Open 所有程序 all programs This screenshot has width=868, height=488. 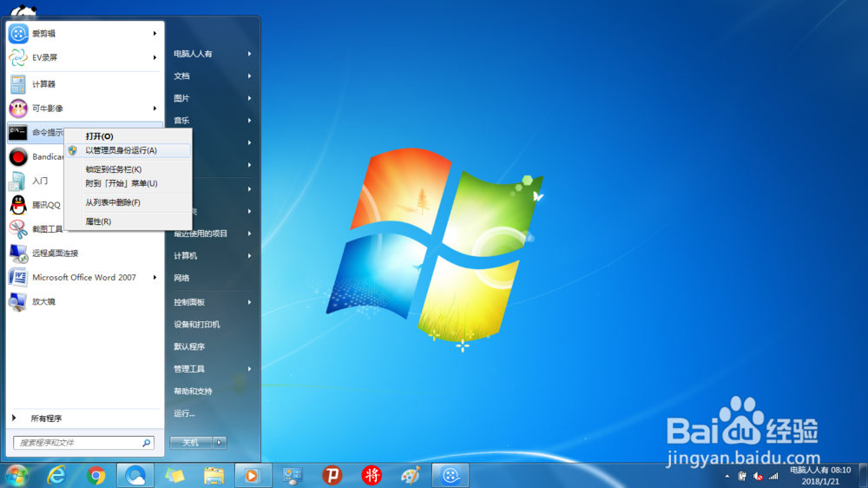pos(46,419)
